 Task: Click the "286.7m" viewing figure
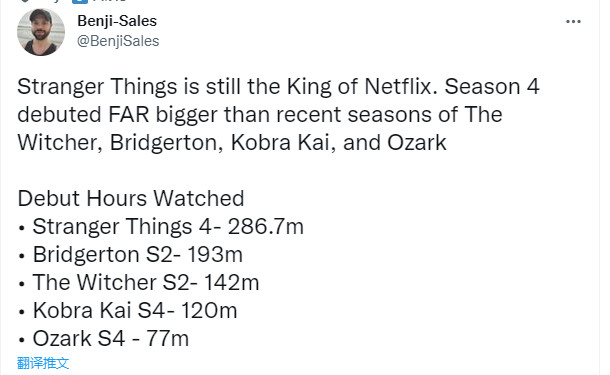click(x=266, y=226)
